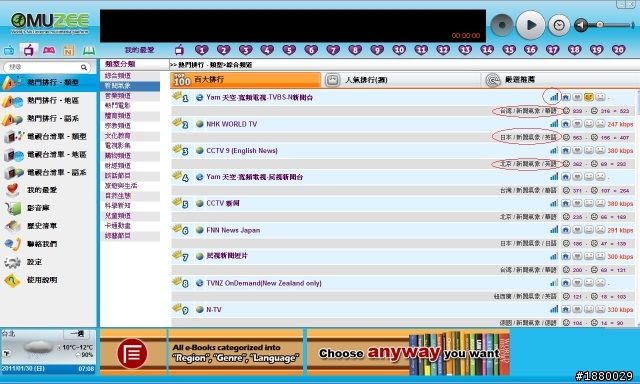Switch to the radio mode icon
The image size is (640, 384).
tap(9, 51)
